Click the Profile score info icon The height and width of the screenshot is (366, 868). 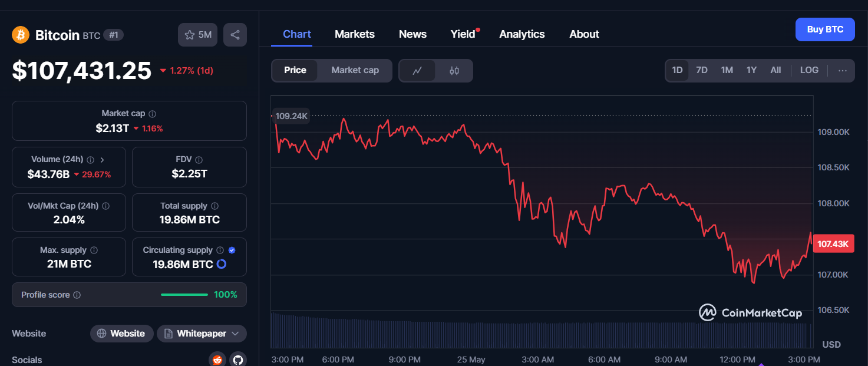(77, 295)
